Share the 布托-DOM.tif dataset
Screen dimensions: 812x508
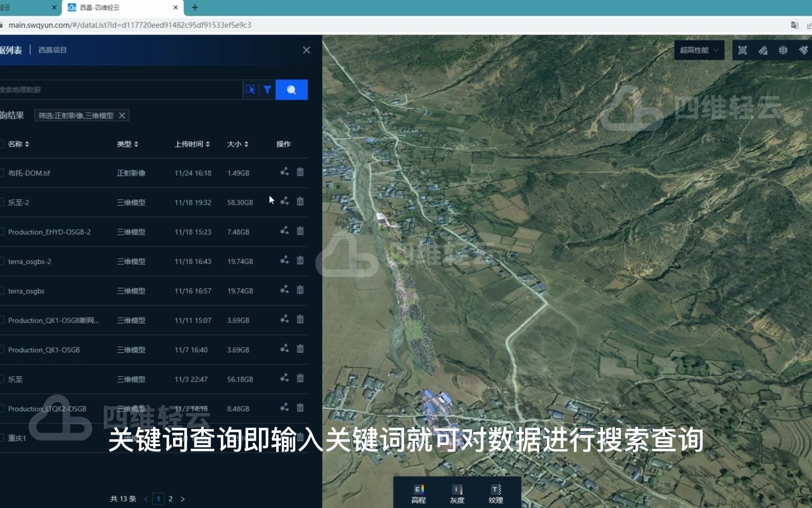284,172
